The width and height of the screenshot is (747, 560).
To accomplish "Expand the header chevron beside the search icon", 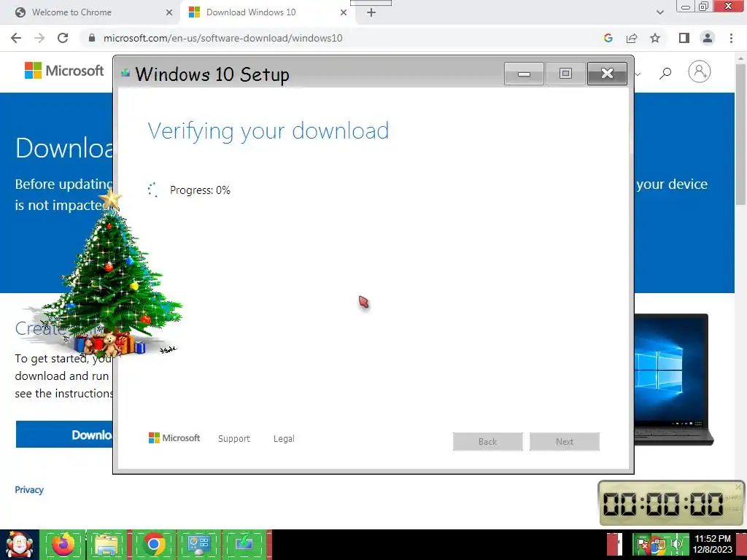I will (638, 74).
